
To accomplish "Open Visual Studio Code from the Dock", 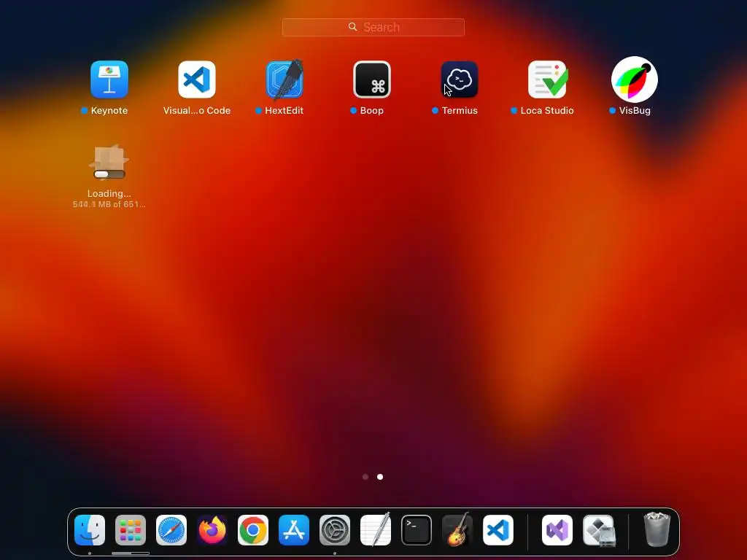I will coord(498,530).
